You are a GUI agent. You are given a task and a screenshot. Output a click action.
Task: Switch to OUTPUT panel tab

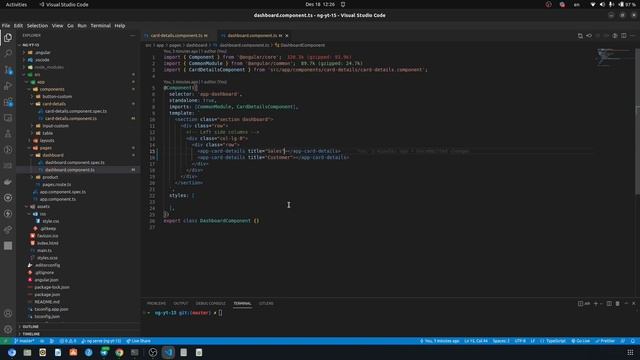pos(180,303)
